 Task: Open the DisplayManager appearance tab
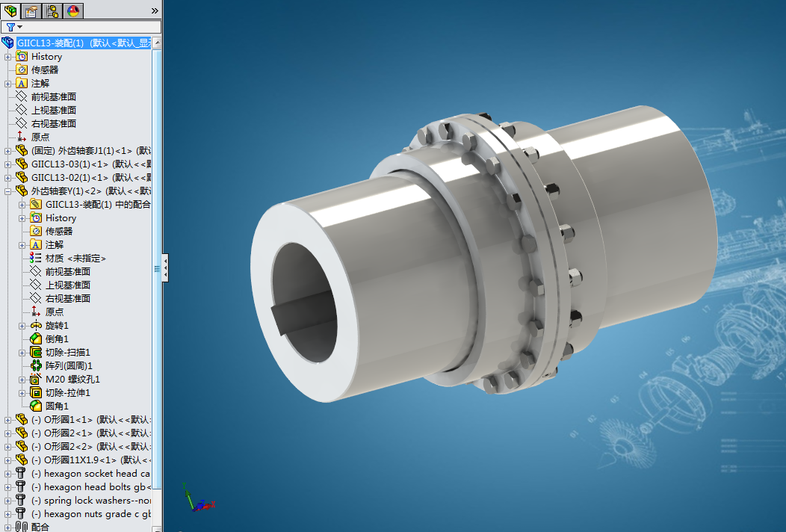click(x=73, y=10)
